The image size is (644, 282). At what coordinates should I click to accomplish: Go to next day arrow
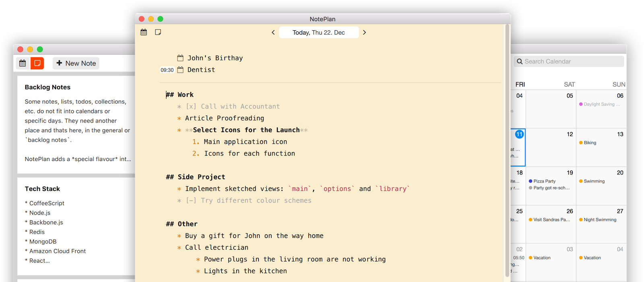(364, 32)
